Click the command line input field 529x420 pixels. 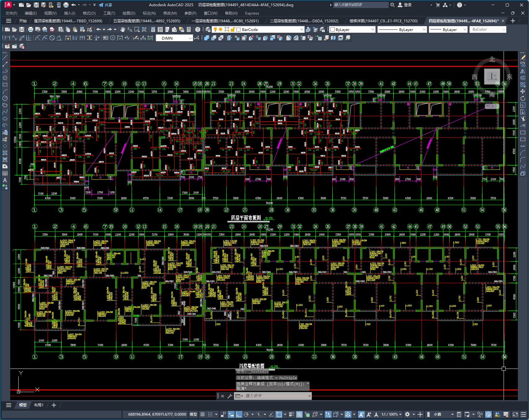pyautogui.click(x=276, y=396)
